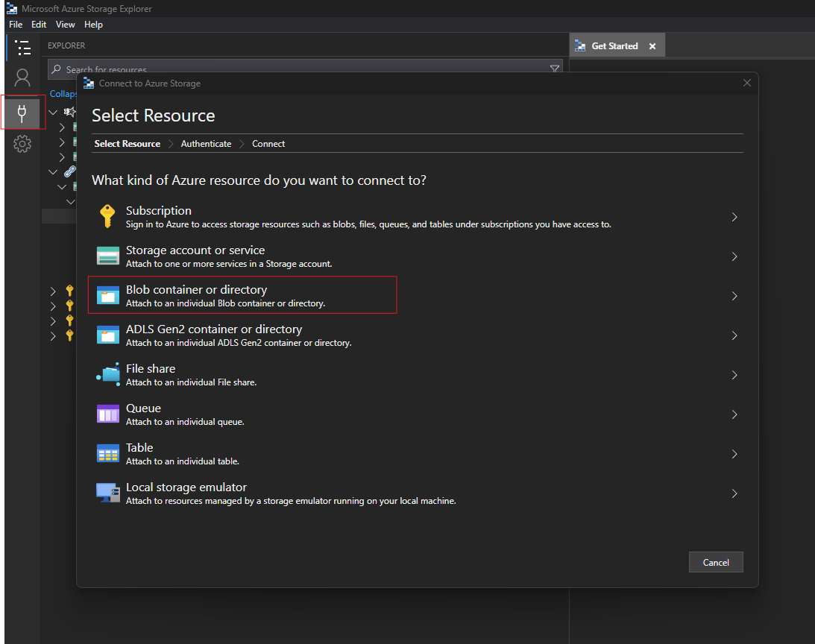Open Subscription option chevron arrow
The height and width of the screenshot is (644, 815).
734,217
